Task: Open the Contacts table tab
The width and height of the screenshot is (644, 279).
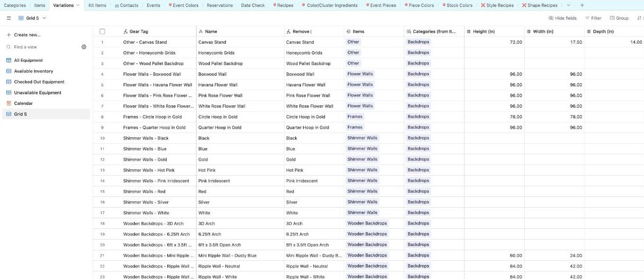Action: click(126, 5)
